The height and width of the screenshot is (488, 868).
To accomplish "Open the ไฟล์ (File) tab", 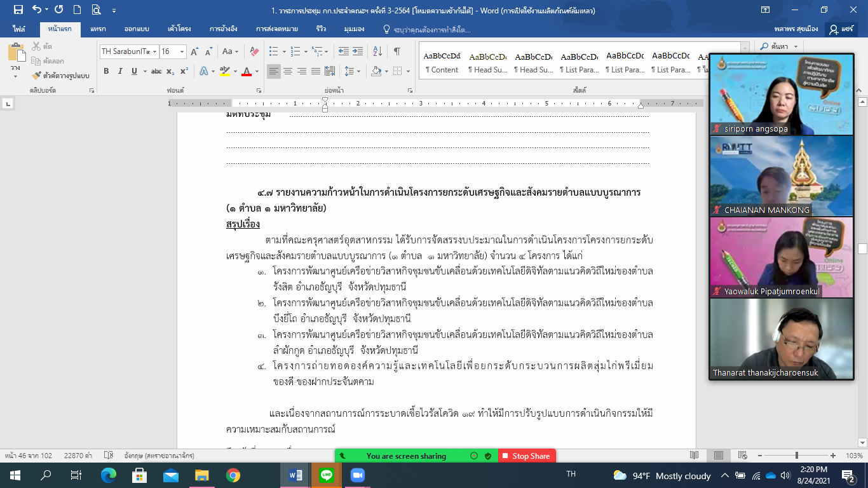I will (19, 29).
